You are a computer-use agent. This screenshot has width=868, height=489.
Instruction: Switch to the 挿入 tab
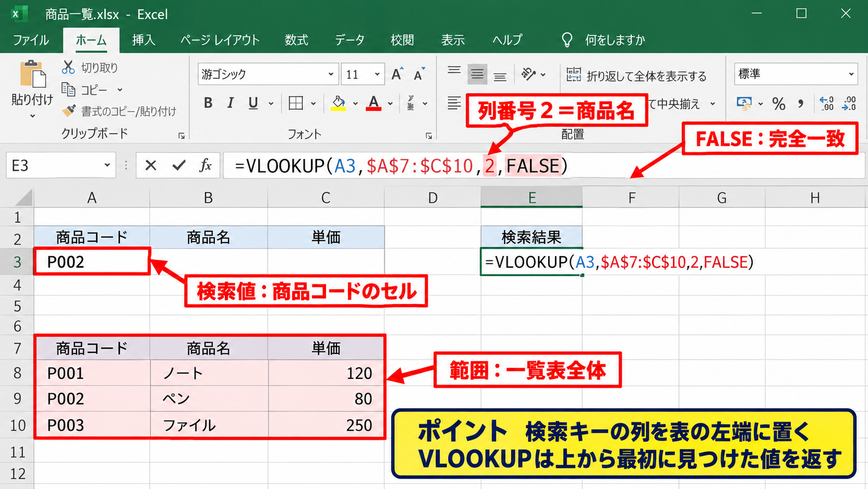tap(144, 40)
